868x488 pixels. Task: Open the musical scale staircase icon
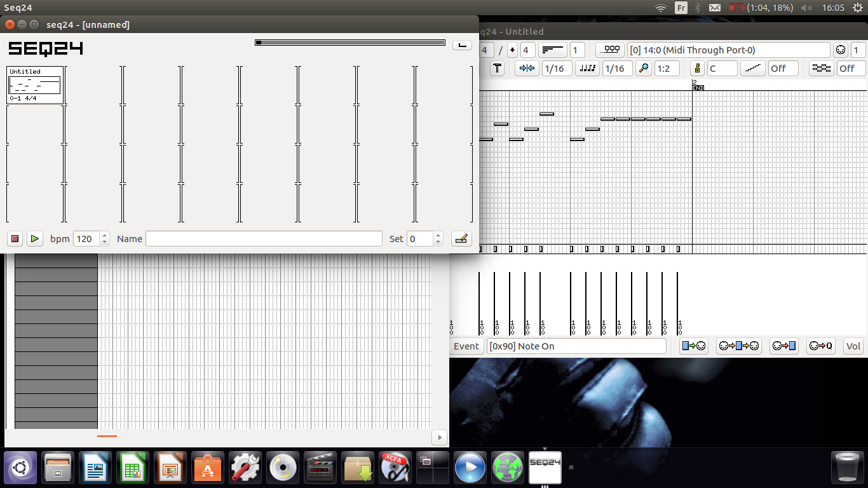click(x=753, y=69)
